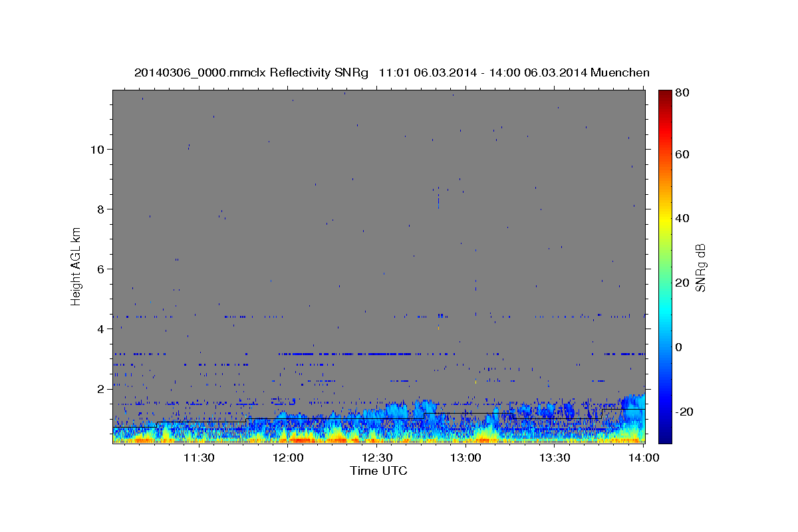Click the colorbar value -20
This screenshot has width=798, height=532.
coord(685,412)
